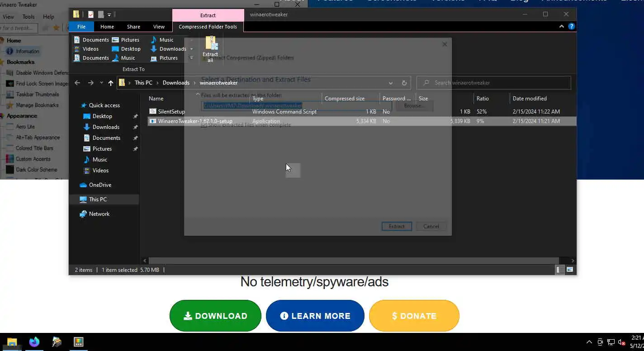The image size is (644, 351).
Task: Sort files by the Ratio column
Action: [483, 99]
